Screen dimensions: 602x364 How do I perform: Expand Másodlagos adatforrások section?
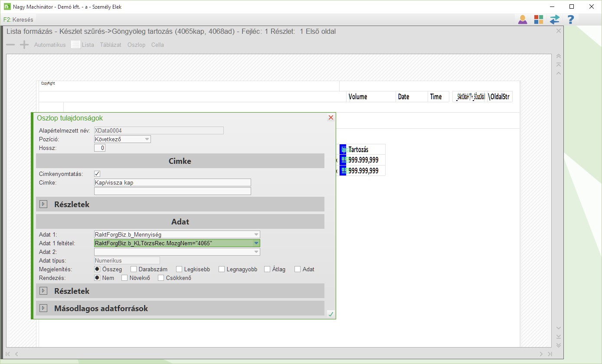pyautogui.click(x=43, y=308)
